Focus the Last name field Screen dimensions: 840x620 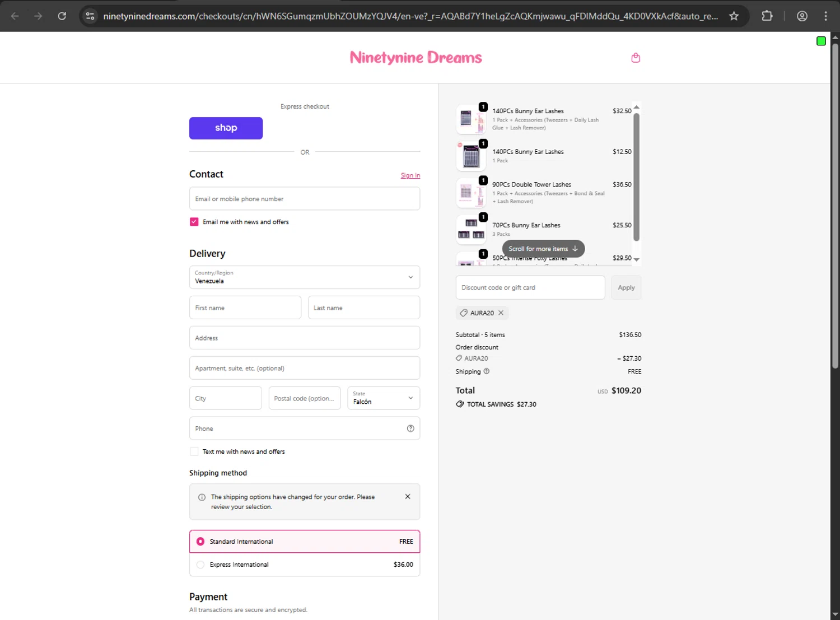pos(364,307)
